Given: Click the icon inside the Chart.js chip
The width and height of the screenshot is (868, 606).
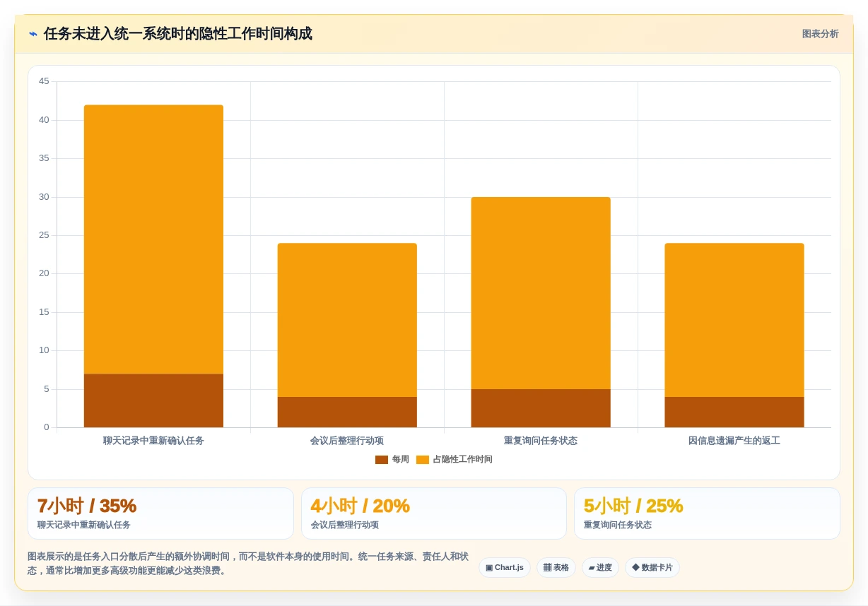Looking at the screenshot, I should click(489, 568).
